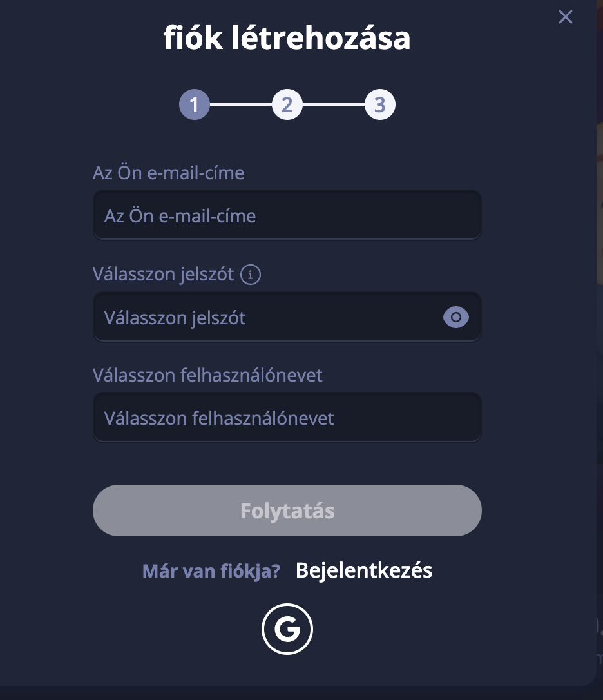Click the "Válasszon jelszót" label above the field
603x700 pixels.
point(163,274)
